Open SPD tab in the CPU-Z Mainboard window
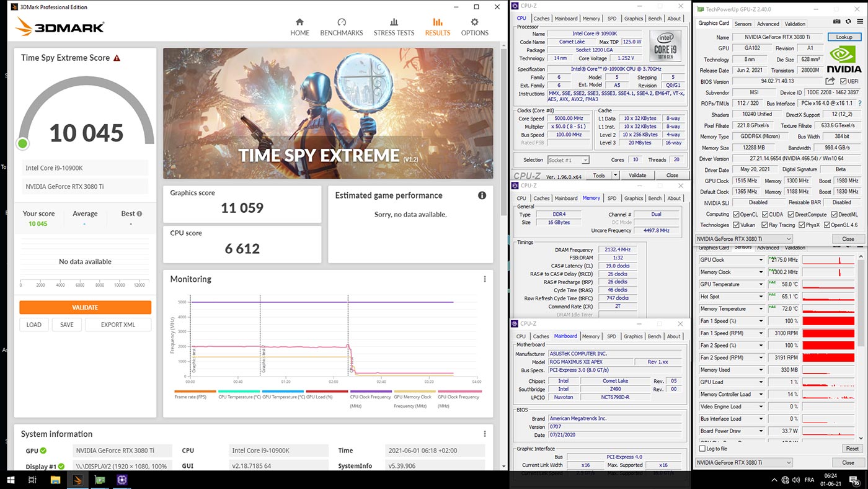 [x=611, y=336]
